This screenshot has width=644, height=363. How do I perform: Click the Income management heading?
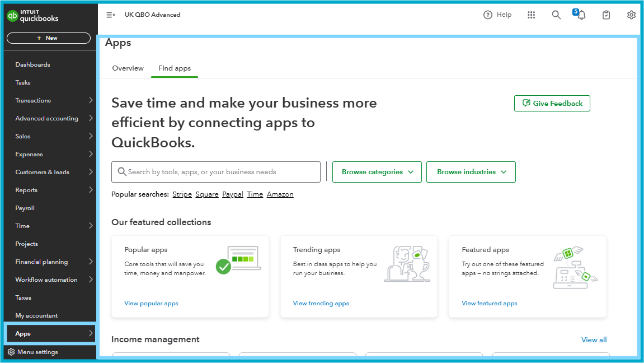155,339
